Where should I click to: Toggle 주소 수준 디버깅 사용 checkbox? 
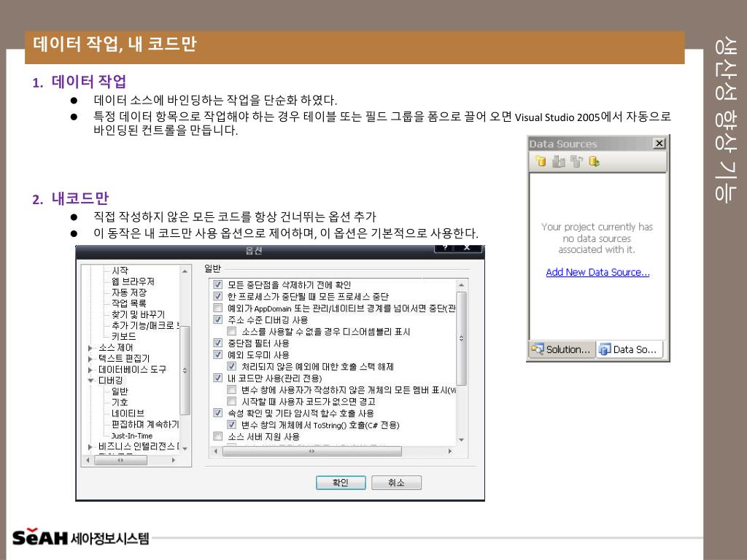217,319
